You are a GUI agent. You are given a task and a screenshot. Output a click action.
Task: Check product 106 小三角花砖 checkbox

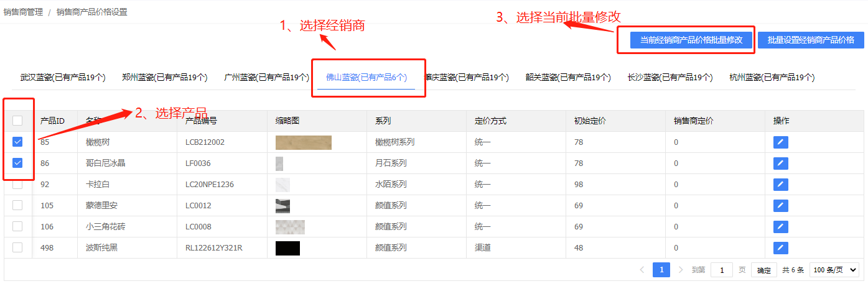click(17, 226)
